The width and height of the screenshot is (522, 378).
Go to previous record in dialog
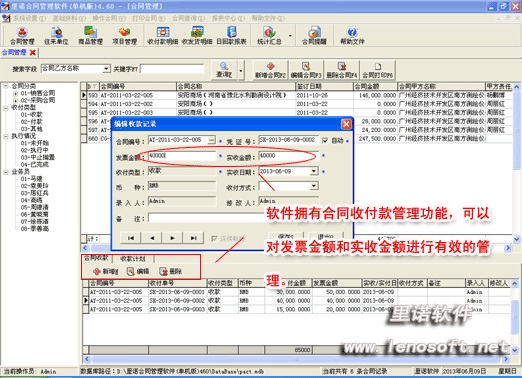click(x=152, y=238)
